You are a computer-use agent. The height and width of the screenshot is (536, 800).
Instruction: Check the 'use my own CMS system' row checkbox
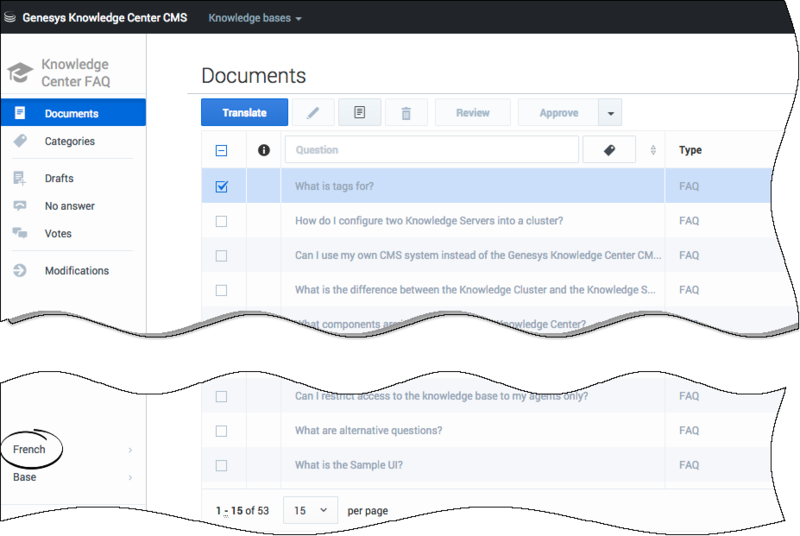[221, 256]
